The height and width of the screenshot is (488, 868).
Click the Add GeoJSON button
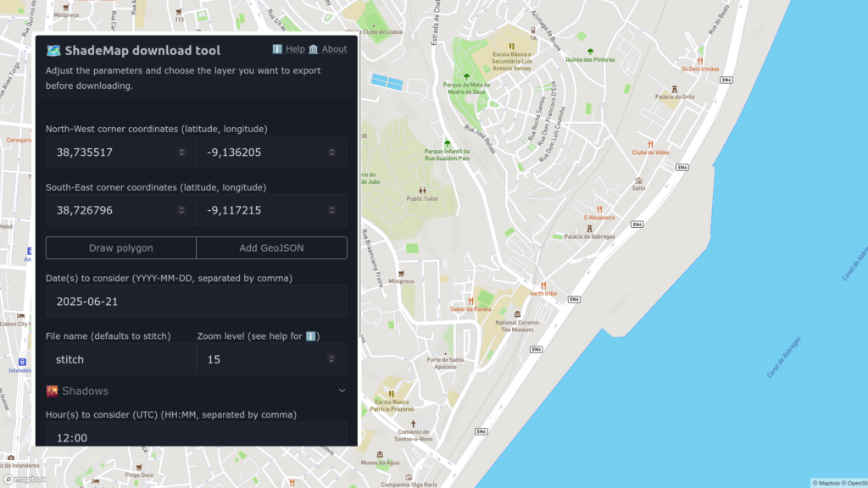[x=271, y=248]
